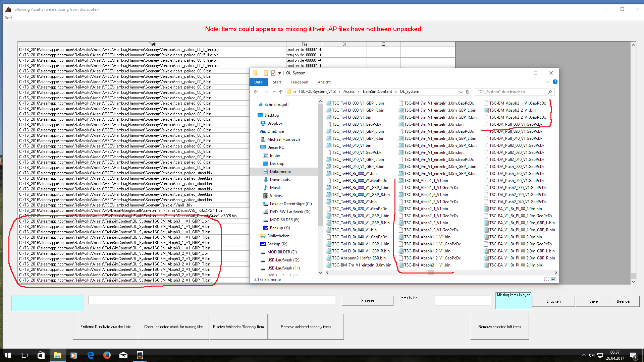Viewport: 644px width, 362px height.
Task: Open Explorer help via question mark icon
Action: pyautogui.click(x=555, y=82)
